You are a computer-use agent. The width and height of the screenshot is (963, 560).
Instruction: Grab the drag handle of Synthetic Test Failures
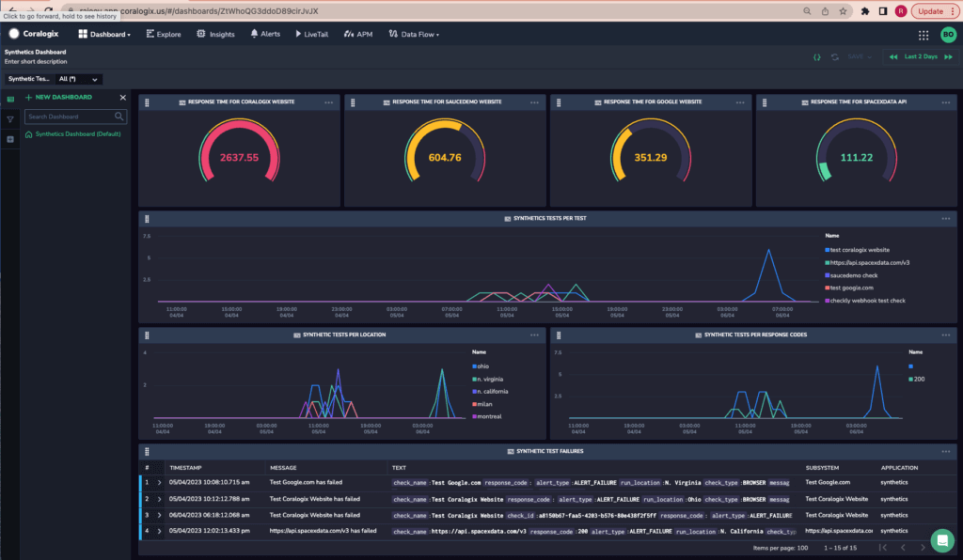pyautogui.click(x=147, y=452)
